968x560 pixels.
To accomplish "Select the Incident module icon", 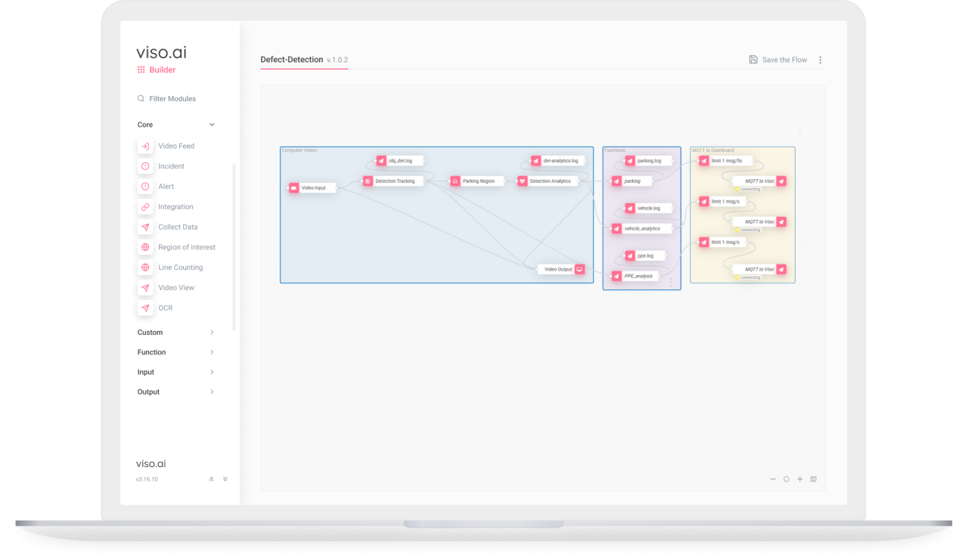I will pyautogui.click(x=145, y=166).
